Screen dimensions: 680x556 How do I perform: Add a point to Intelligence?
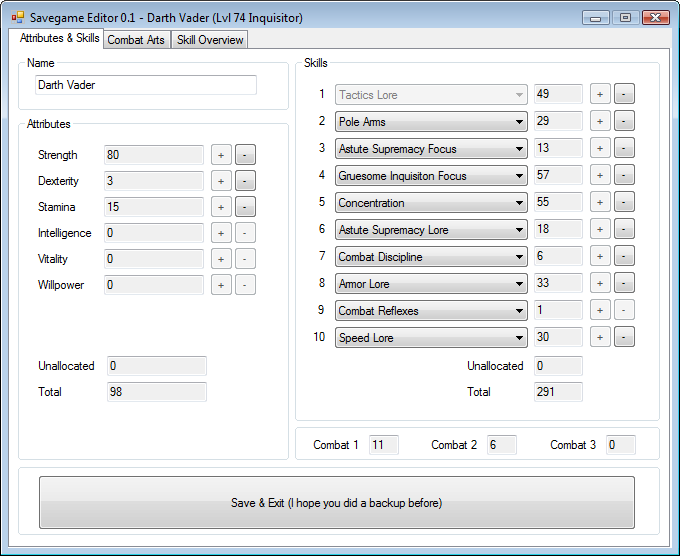pos(221,233)
